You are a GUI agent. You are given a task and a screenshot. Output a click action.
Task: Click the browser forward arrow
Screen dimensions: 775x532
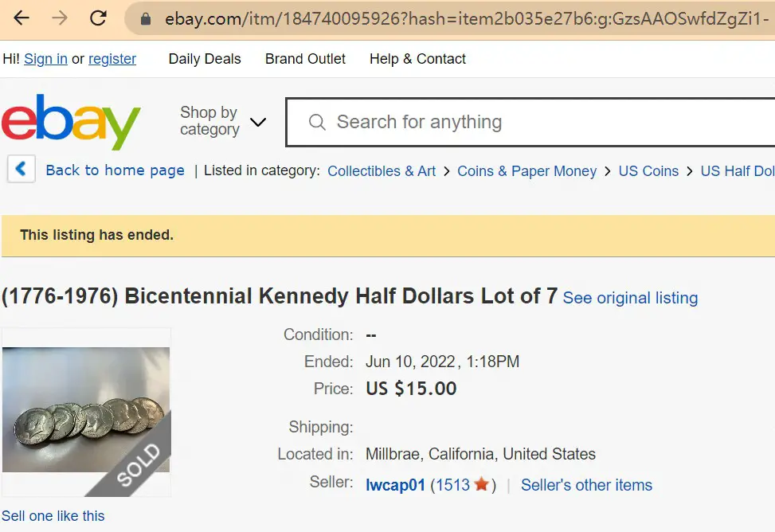(x=60, y=18)
